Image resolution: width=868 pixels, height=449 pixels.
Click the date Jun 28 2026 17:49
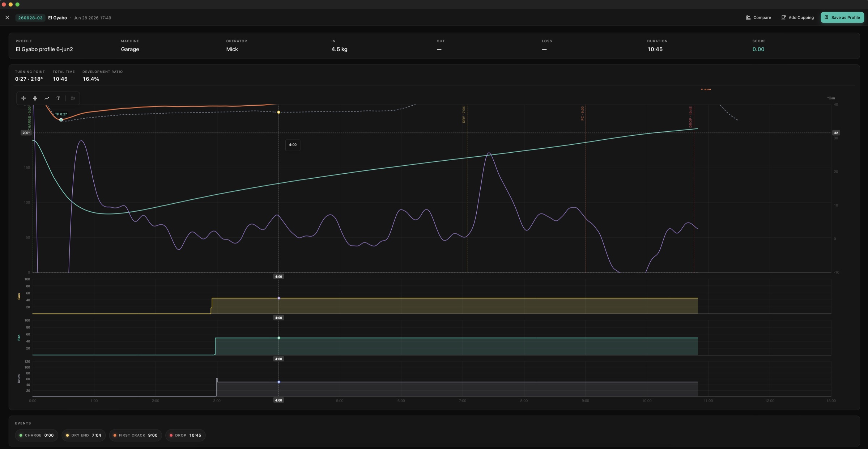click(93, 18)
